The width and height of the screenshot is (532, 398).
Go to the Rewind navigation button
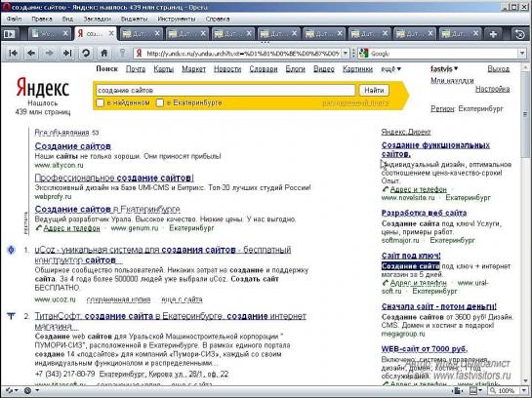pyautogui.click(x=14, y=53)
